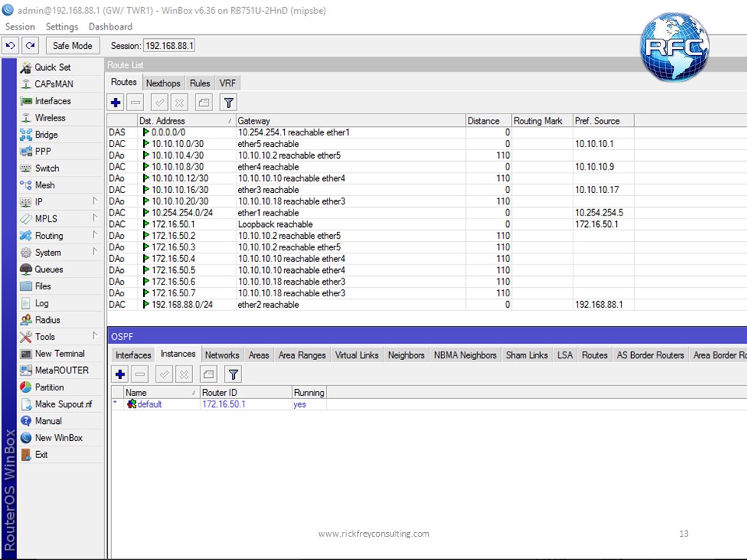
Task: Switch to OSPF Areas tab
Action: [258, 355]
